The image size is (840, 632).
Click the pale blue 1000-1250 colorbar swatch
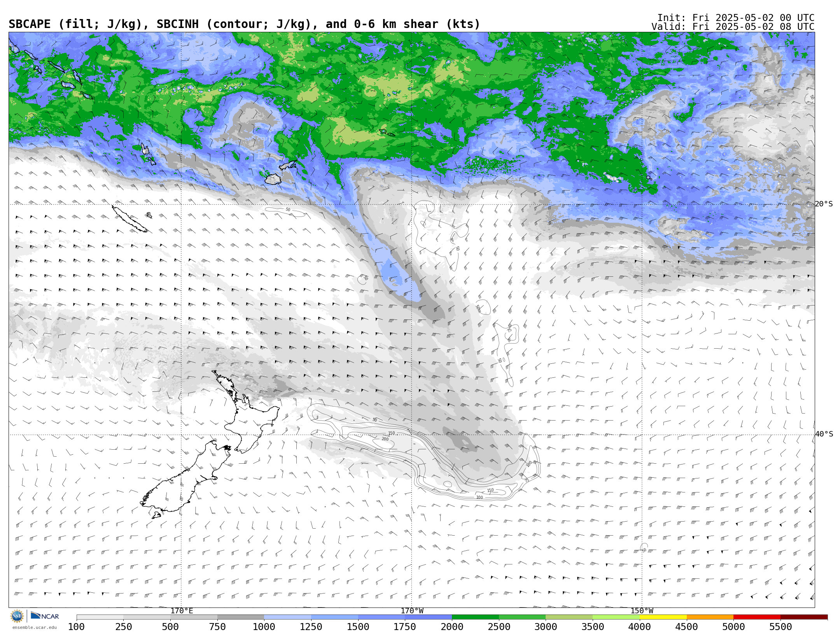(x=287, y=617)
